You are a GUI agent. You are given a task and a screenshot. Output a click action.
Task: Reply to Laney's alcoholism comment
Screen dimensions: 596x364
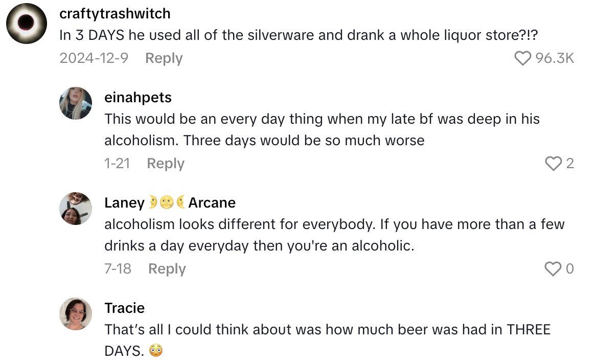(x=167, y=269)
